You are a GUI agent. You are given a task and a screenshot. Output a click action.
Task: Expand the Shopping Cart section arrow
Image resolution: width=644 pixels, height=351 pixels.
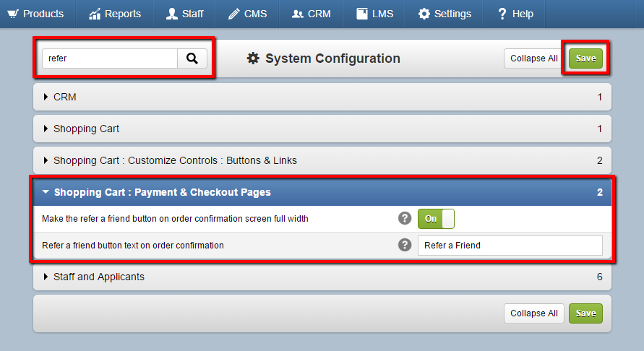[46, 129]
